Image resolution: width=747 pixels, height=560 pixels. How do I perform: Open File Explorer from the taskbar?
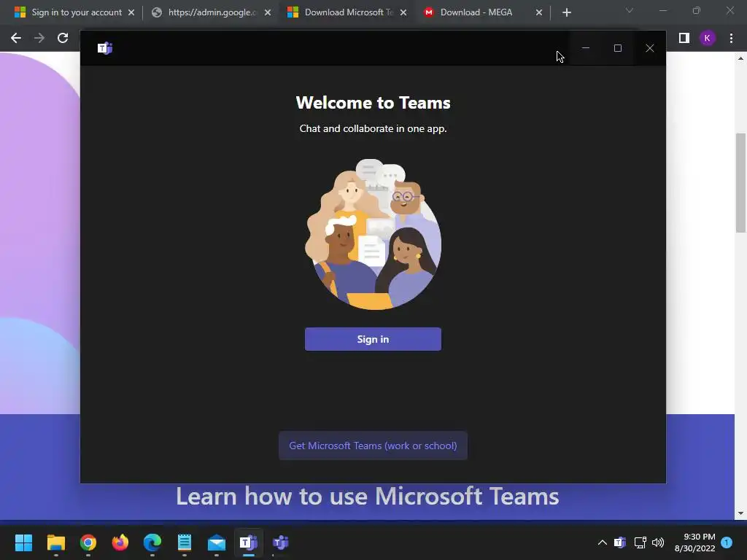pyautogui.click(x=55, y=542)
